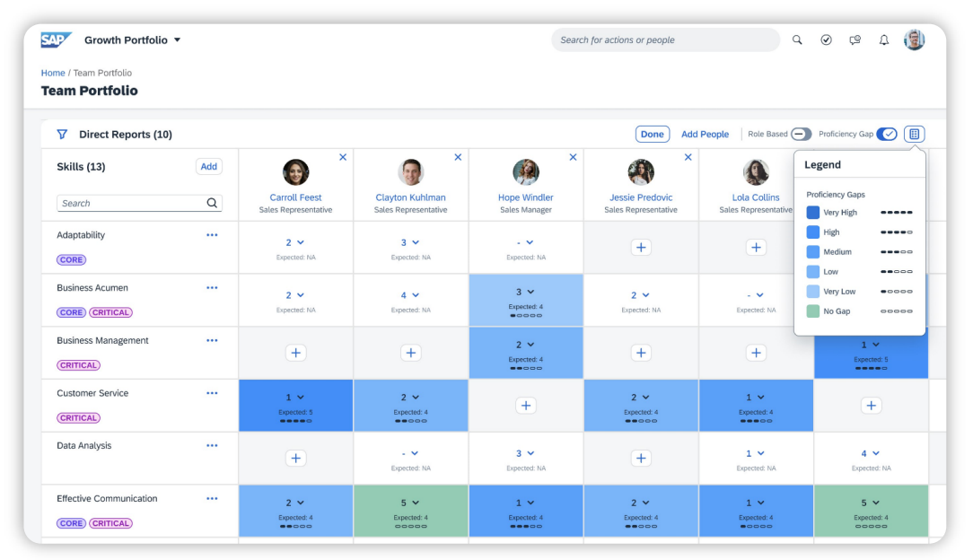
Task: Open the approvals checkmark icon in header
Action: 826,39
